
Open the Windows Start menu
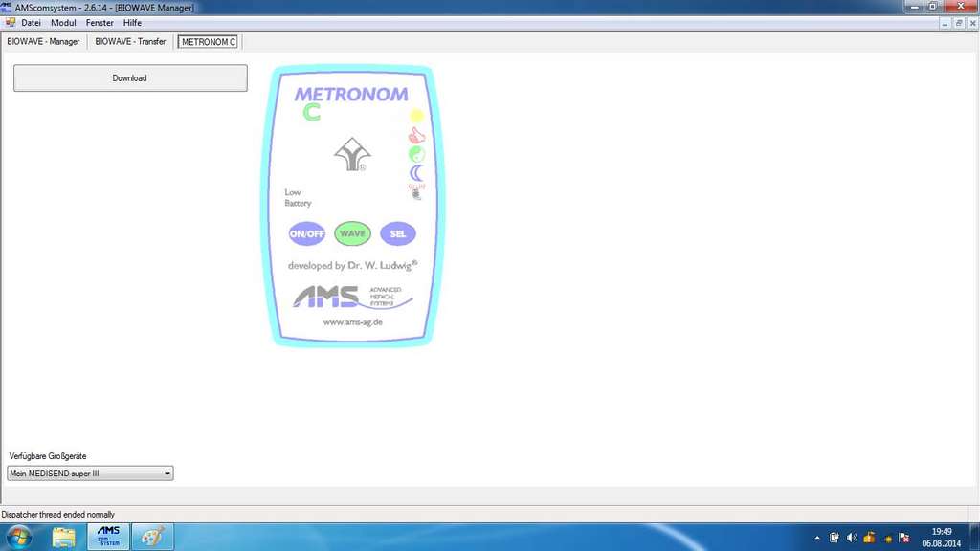[x=19, y=538]
